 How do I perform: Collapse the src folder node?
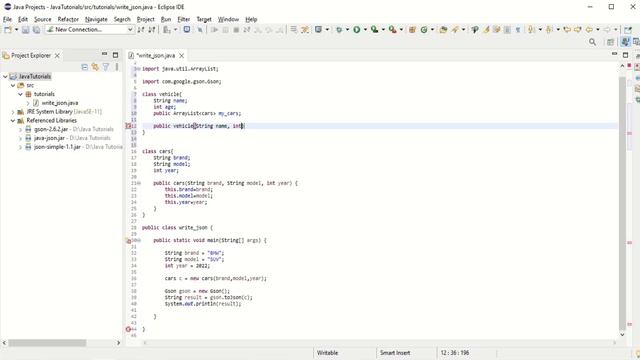coord(13,86)
